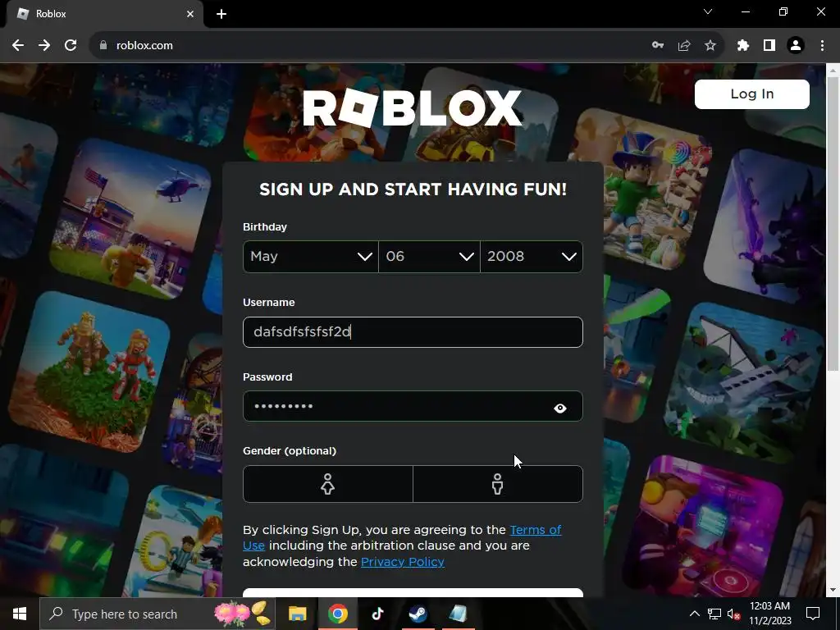Viewport: 840px width, 630px height.
Task: Open the clock showing 12:03 AM
Action: point(769,614)
